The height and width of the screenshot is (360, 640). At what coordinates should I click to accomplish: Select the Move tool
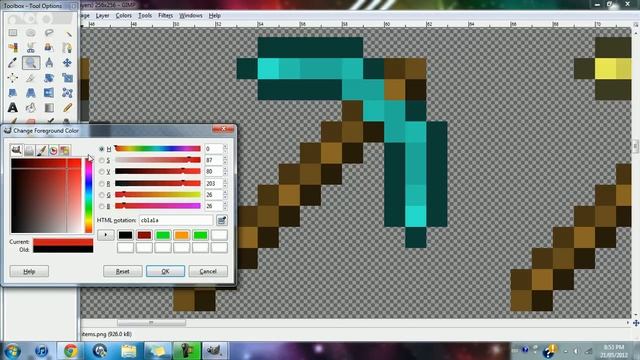point(67,62)
